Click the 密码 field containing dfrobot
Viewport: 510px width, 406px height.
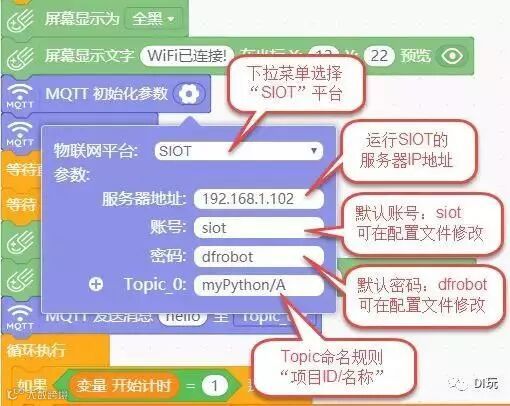point(259,257)
